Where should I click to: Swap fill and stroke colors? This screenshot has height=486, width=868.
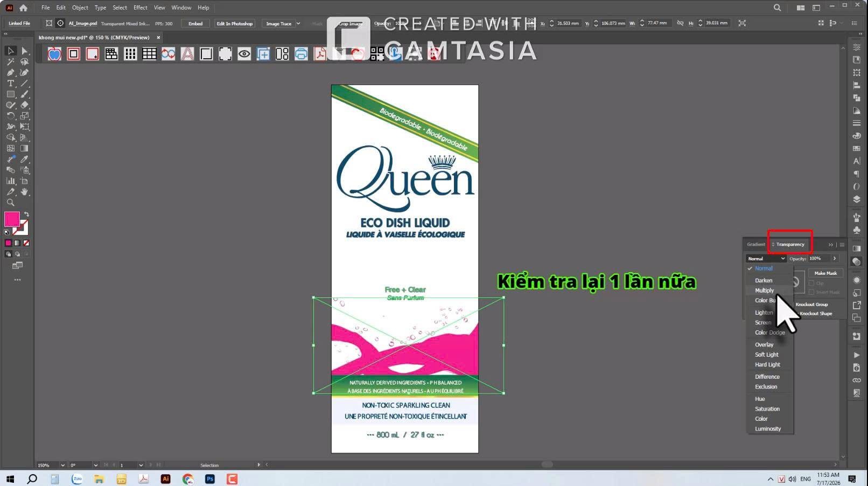tap(26, 214)
